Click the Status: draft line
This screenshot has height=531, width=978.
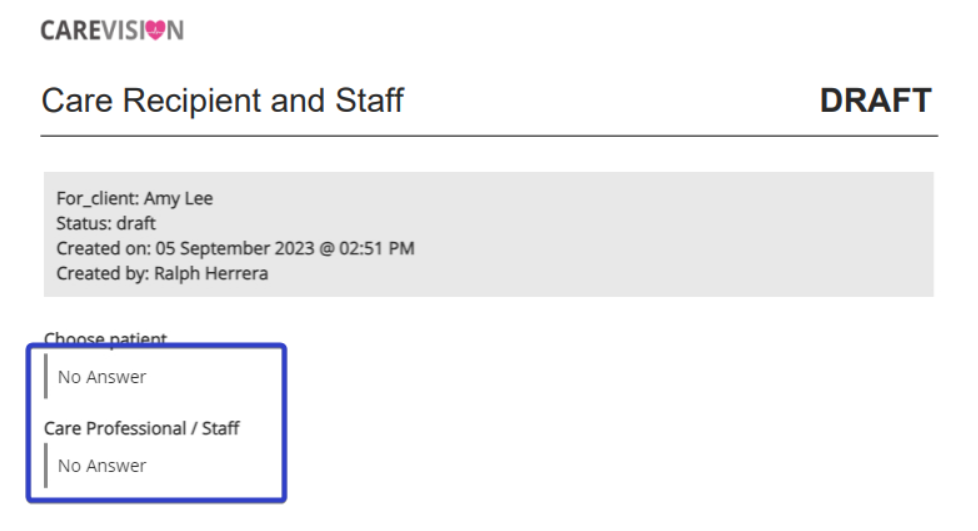(106, 223)
